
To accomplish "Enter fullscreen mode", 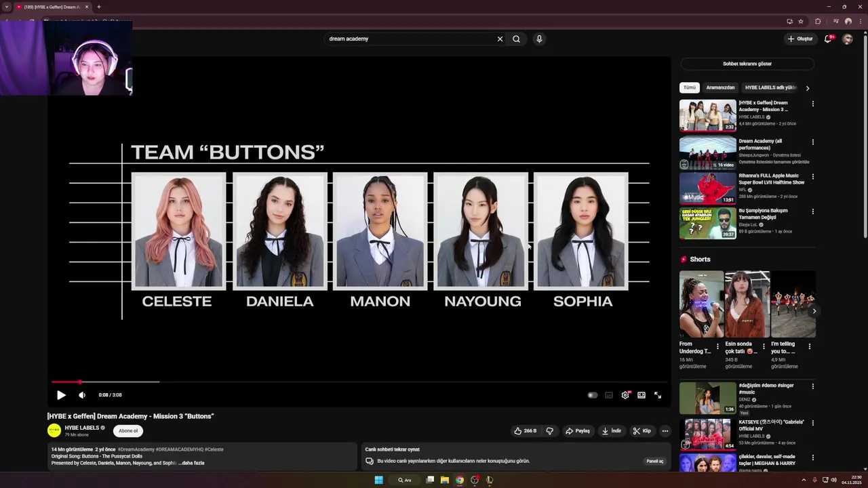I will click(658, 395).
